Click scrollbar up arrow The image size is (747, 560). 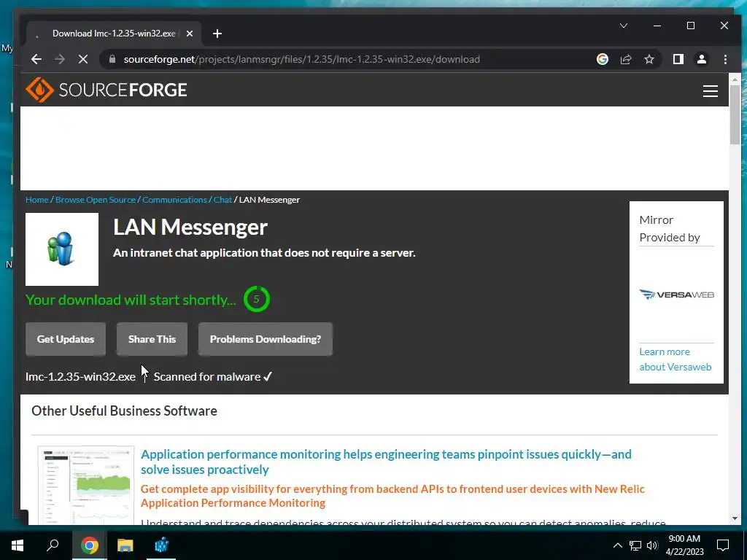pos(735,79)
